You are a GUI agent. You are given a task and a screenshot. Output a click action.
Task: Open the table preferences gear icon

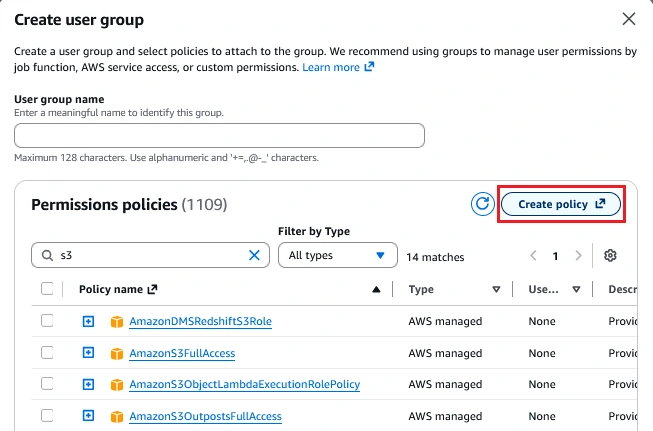pos(610,255)
